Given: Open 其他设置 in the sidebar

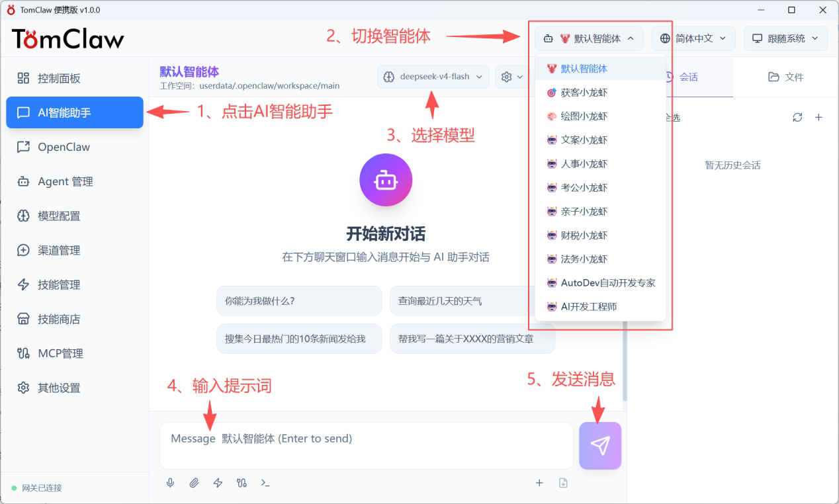Looking at the screenshot, I should click(75, 388).
